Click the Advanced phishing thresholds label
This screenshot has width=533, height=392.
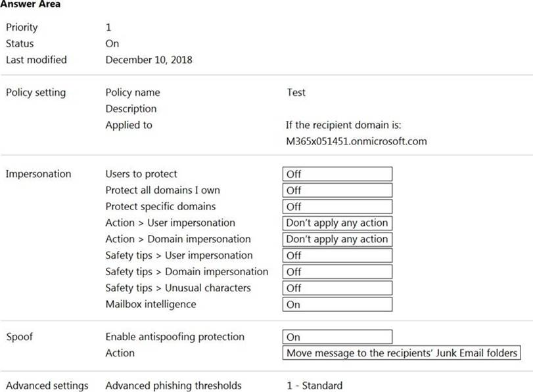pos(174,385)
